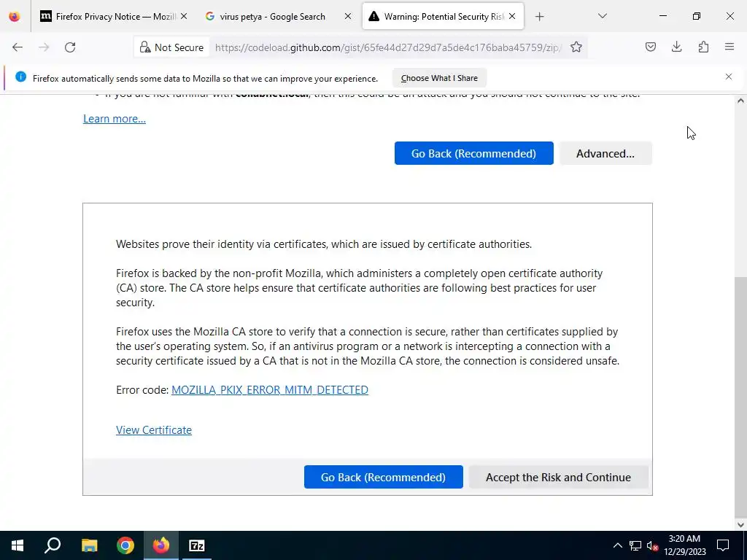Click the forward navigation arrow
747x560 pixels.
click(x=44, y=47)
